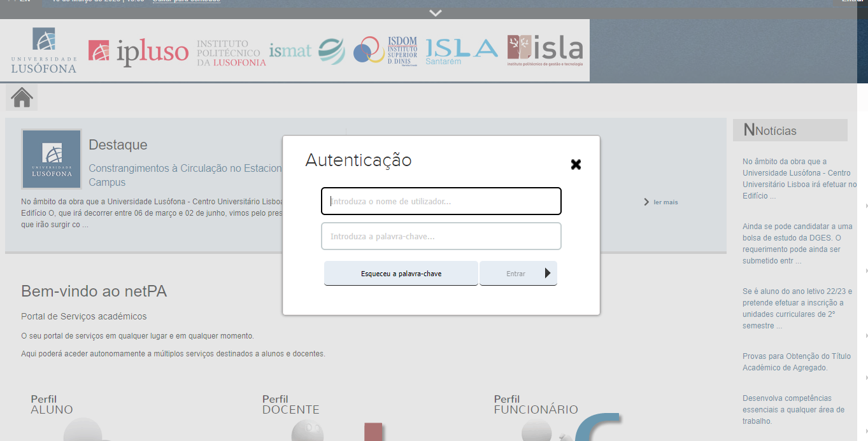Select the ISLA Santarém logo
Screen dimensions: 868x441
(461, 50)
